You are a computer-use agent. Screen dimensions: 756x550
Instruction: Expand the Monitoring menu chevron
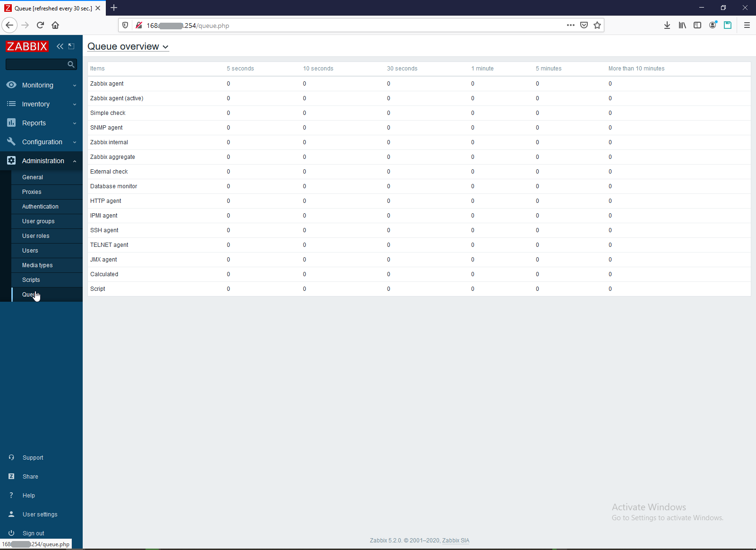[75, 86]
